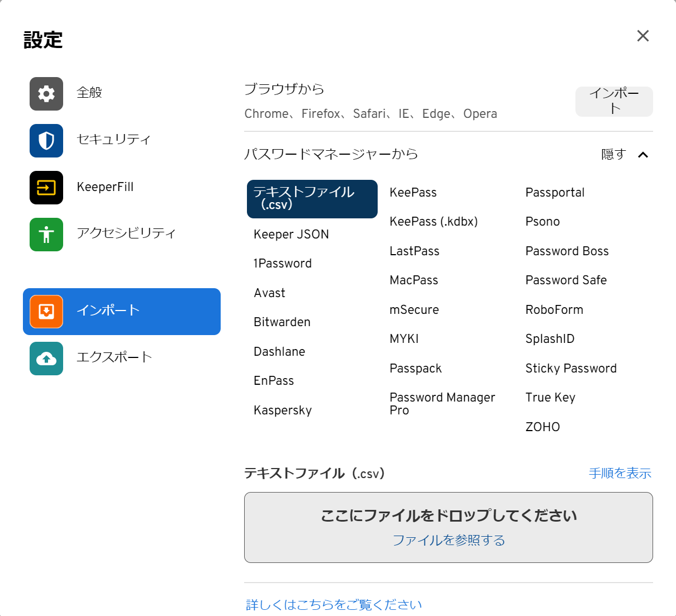The width and height of the screenshot is (676, 616).
Task: Click the 隠す hide label
Action: click(x=613, y=155)
